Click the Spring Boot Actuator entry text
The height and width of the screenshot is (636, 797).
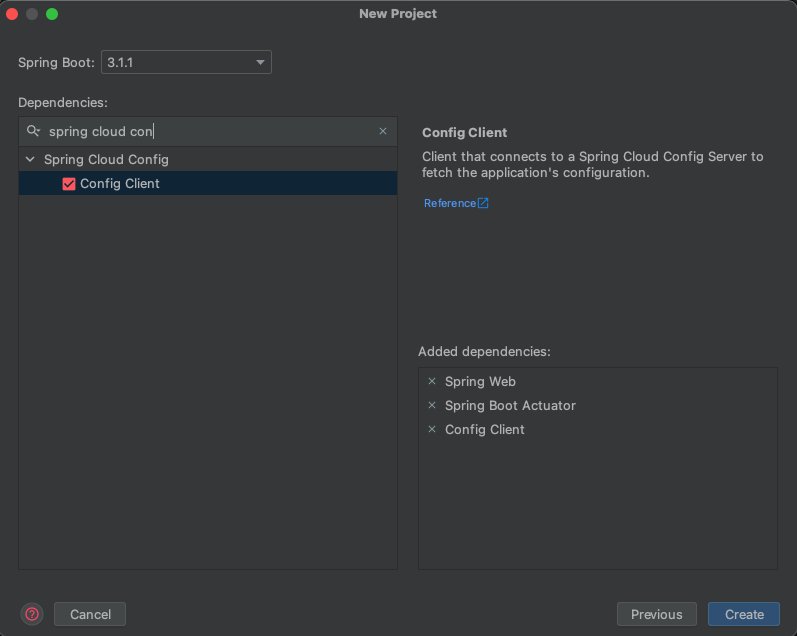[x=510, y=405]
